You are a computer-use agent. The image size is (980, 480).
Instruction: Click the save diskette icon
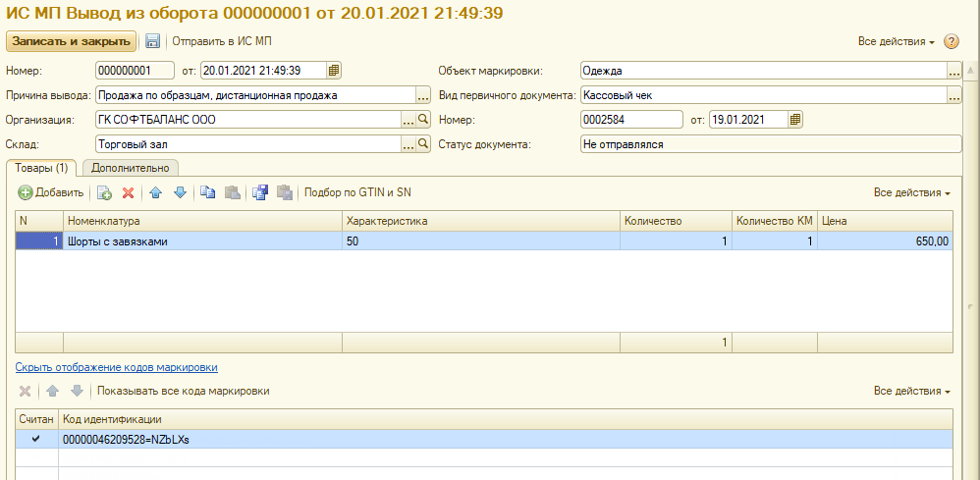(x=152, y=41)
